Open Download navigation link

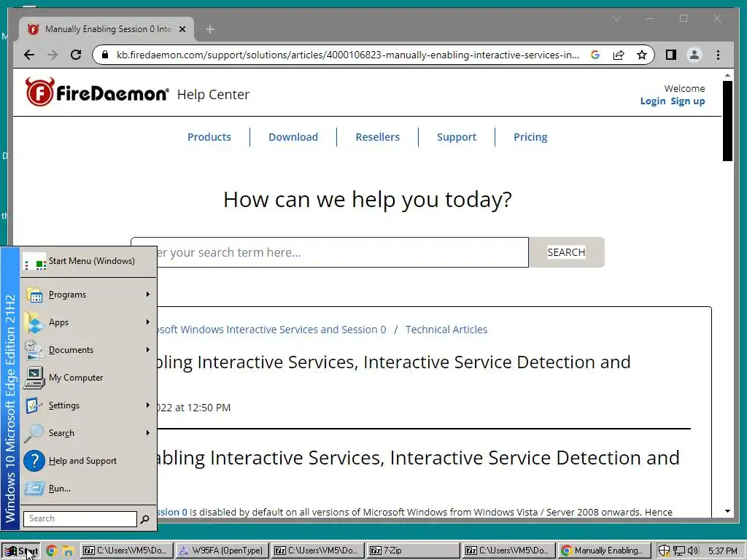coord(293,137)
